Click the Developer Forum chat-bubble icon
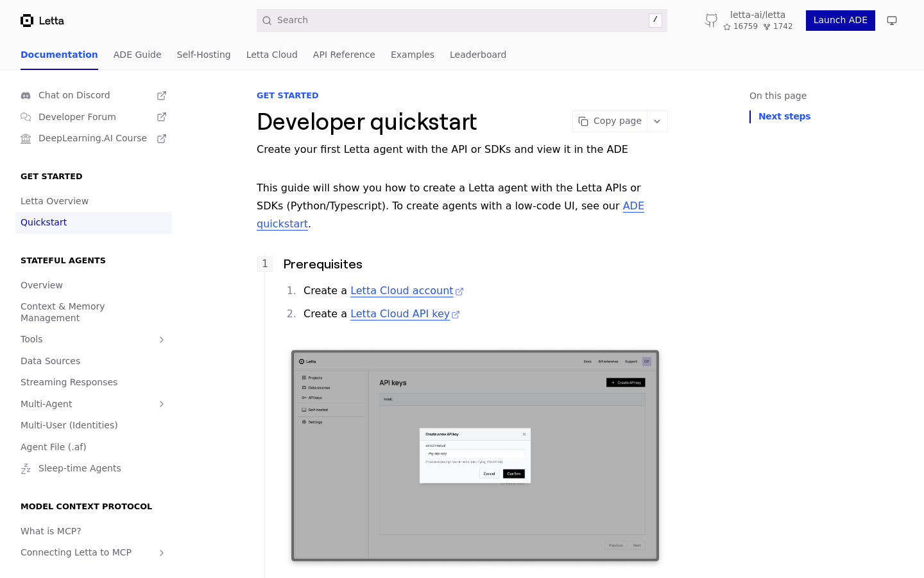Image resolution: width=924 pixels, height=578 pixels. click(26, 117)
